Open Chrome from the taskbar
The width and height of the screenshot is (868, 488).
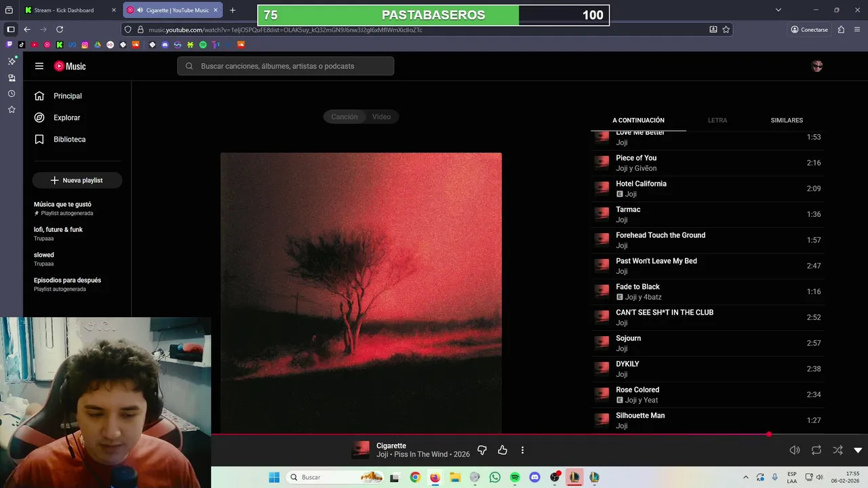[415, 477]
